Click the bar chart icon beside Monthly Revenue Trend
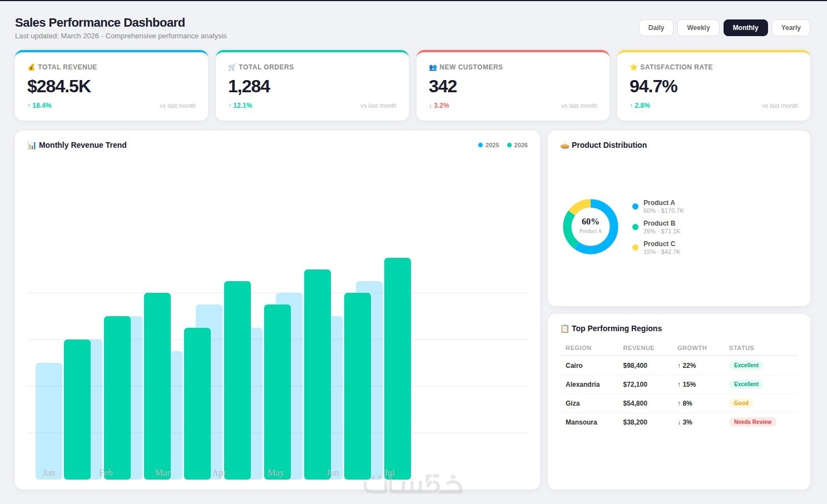 coord(32,145)
